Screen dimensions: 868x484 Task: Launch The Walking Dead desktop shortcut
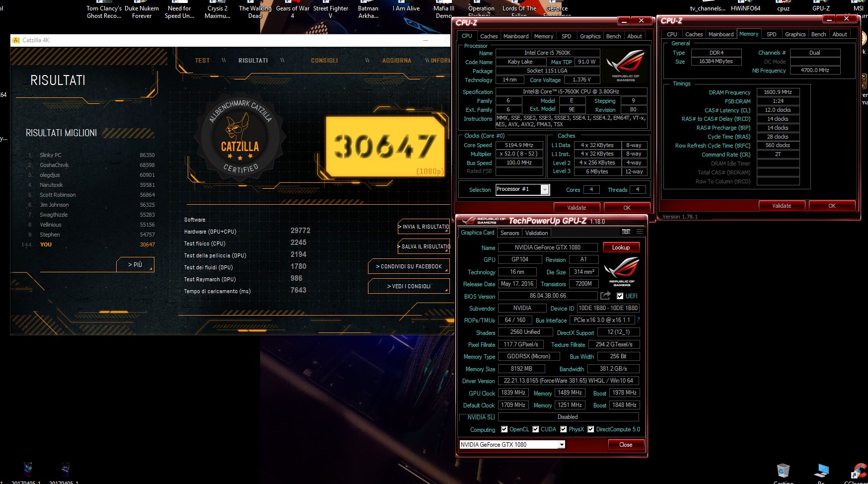click(x=255, y=11)
